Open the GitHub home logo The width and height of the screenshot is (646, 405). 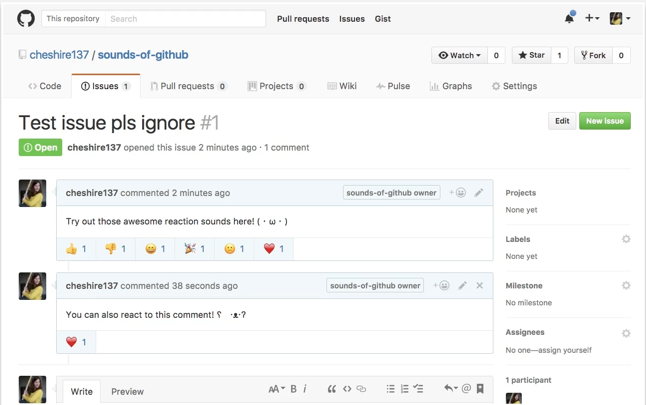[26, 19]
